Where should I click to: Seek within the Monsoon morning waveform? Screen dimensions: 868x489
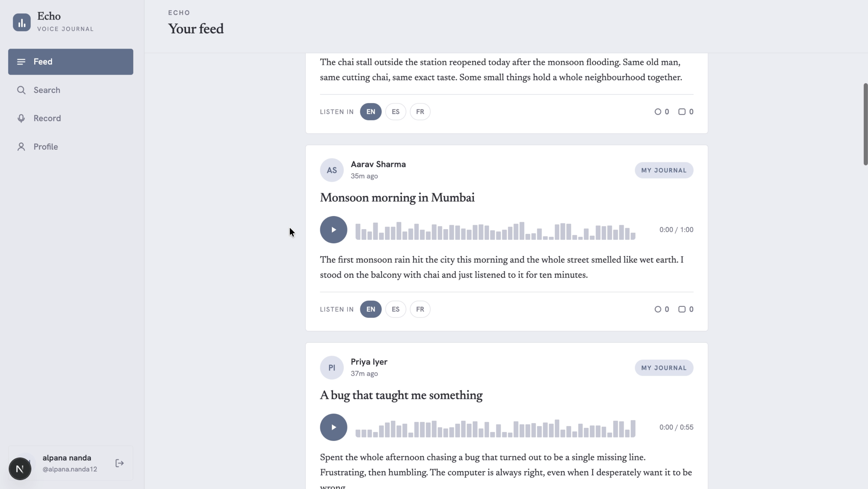point(495,231)
